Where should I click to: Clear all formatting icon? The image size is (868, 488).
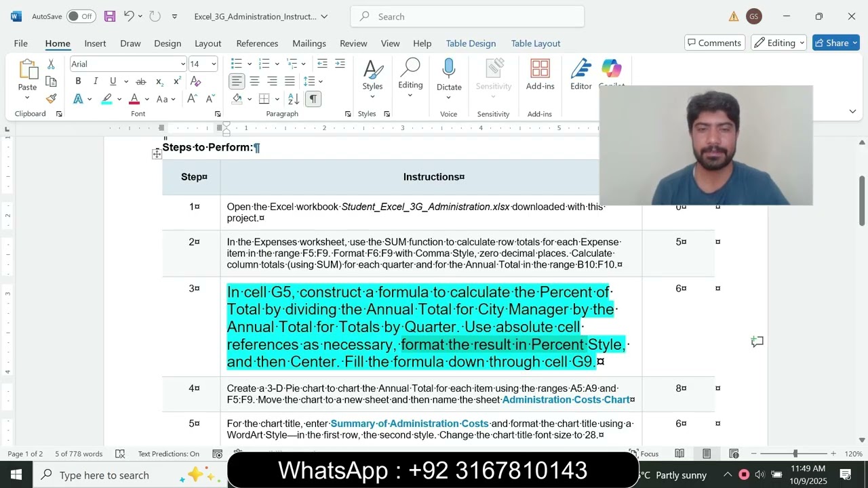195,81
